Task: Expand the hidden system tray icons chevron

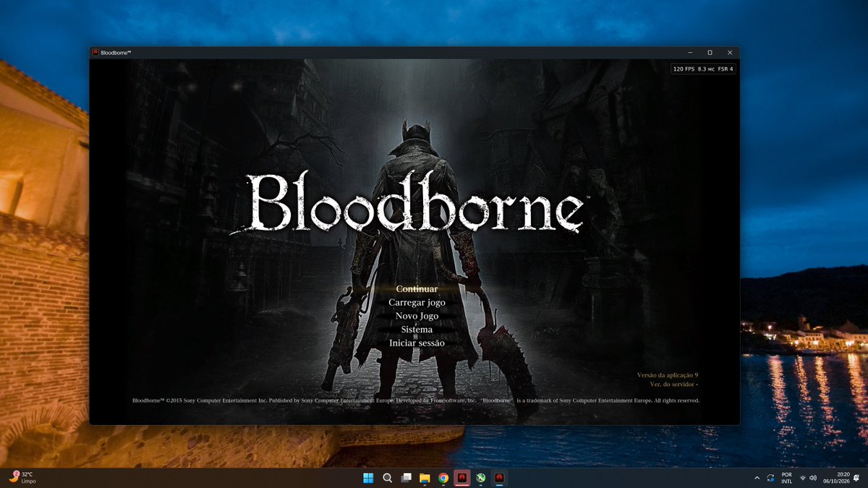Action: [x=757, y=478]
